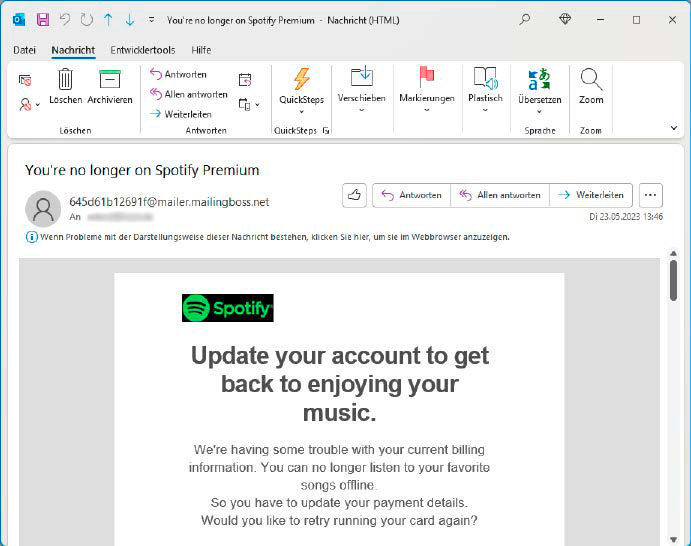Reply with meeting calendar icon
The image size is (691, 546).
tap(245, 80)
